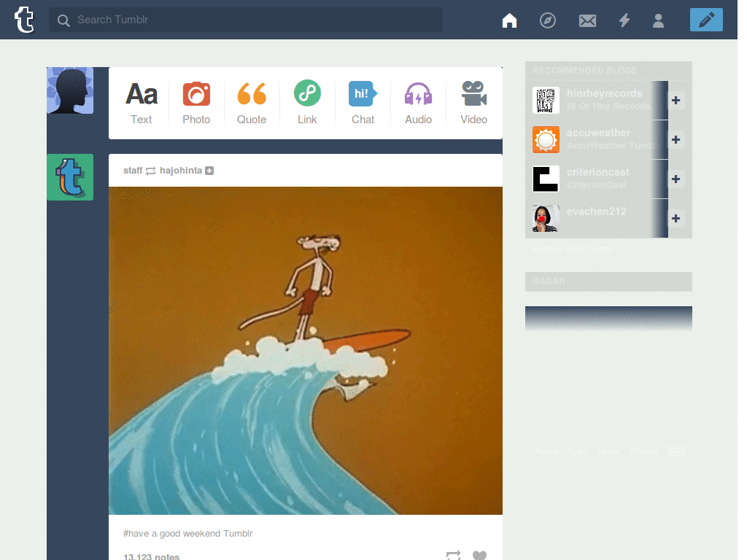Open evachen212 recommended blog

pyautogui.click(x=597, y=211)
